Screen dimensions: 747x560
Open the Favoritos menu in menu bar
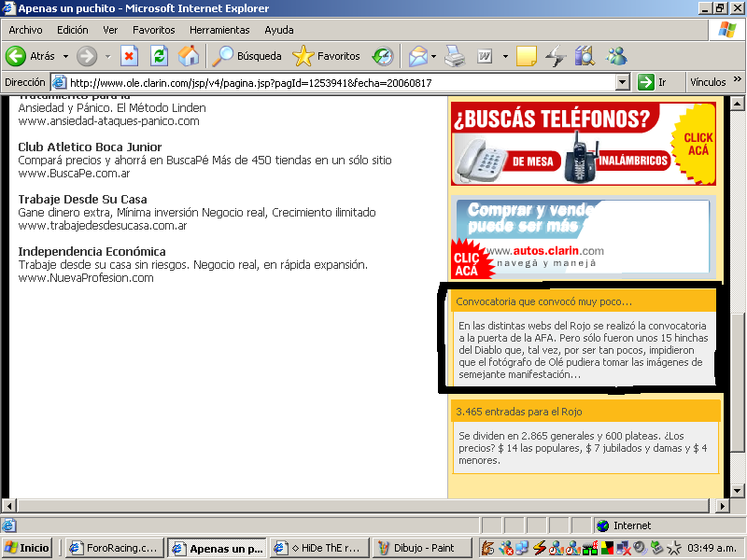coord(153,30)
